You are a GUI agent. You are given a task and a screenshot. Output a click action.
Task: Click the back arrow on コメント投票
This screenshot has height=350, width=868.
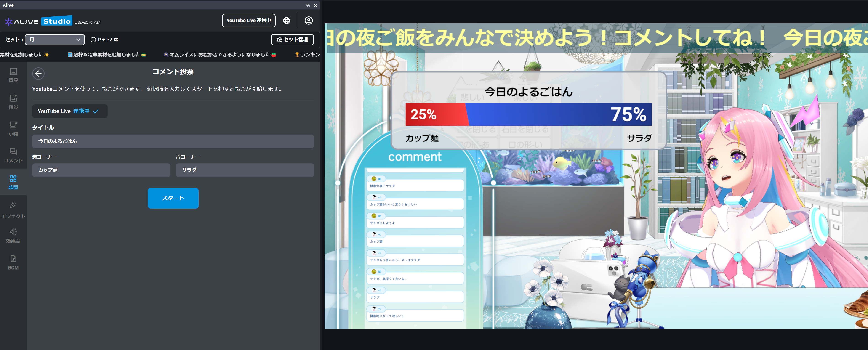tap(38, 73)
